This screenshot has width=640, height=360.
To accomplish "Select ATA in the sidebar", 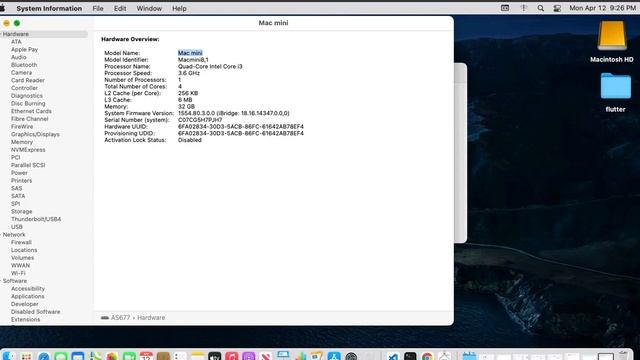I will click(x=16, y=42).
